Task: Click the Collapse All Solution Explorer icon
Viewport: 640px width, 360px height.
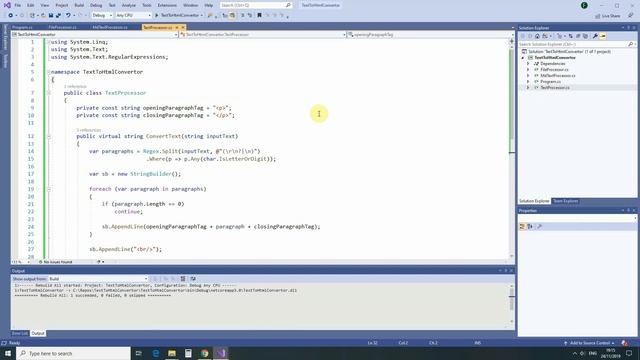Action: pyautogui.click(x=578, y=36)
